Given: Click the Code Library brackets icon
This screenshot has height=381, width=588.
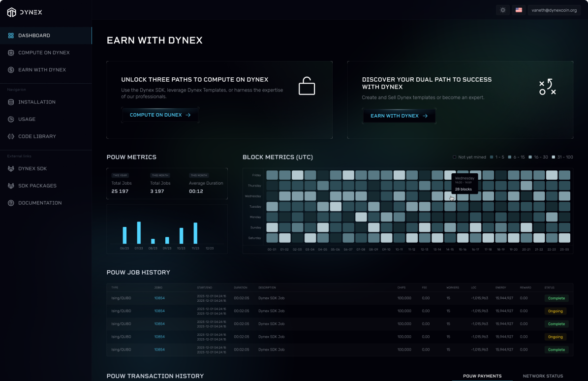Looking at the screenshot, I should pyautogui.click(x=11, y=136).
